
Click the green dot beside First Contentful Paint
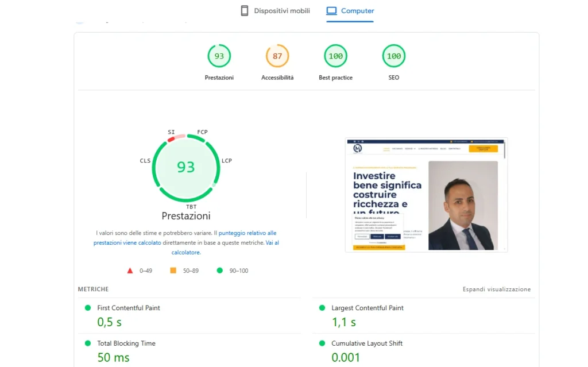88,308
